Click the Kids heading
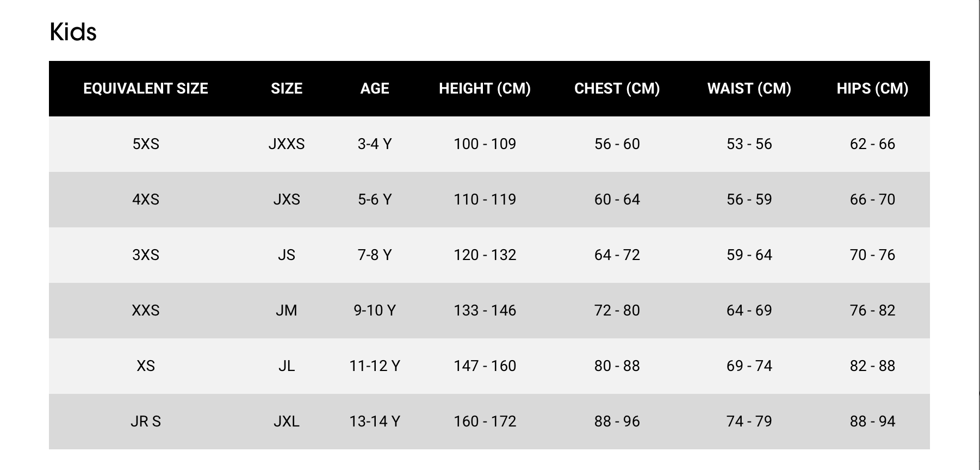 click(73, 32)
